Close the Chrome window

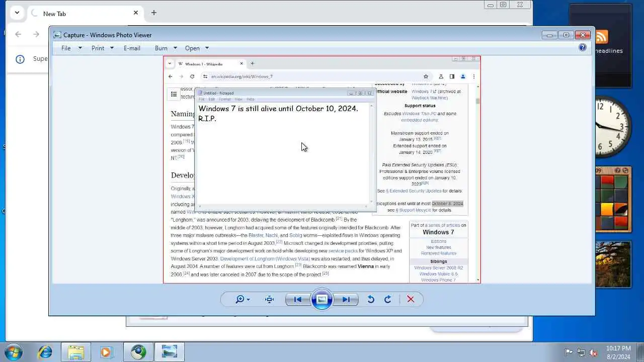coord(520,5)
